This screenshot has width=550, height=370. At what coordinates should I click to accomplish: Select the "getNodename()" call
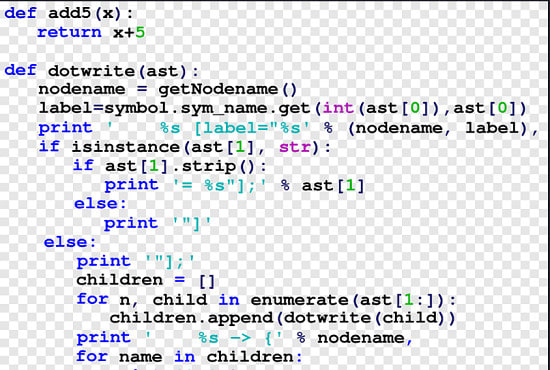pos(228,89)
